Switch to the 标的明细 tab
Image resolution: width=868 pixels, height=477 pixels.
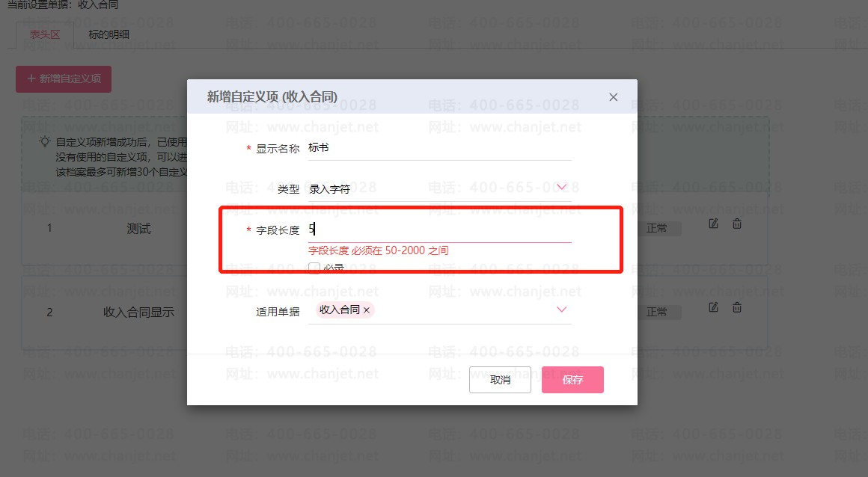109,34
